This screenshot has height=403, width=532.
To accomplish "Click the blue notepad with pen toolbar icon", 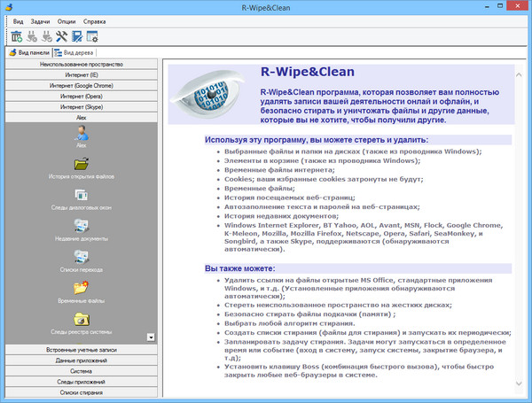I will point(77,36).
